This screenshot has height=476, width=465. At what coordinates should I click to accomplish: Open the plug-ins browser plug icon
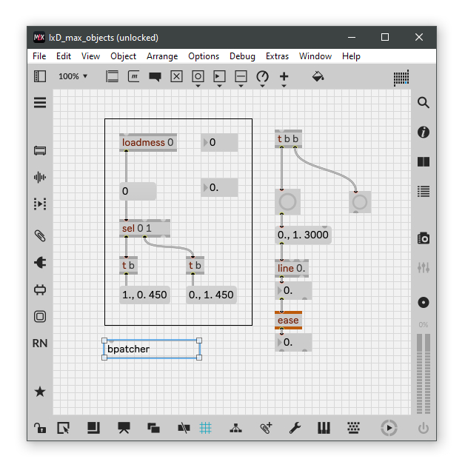(x=40, y=263)
